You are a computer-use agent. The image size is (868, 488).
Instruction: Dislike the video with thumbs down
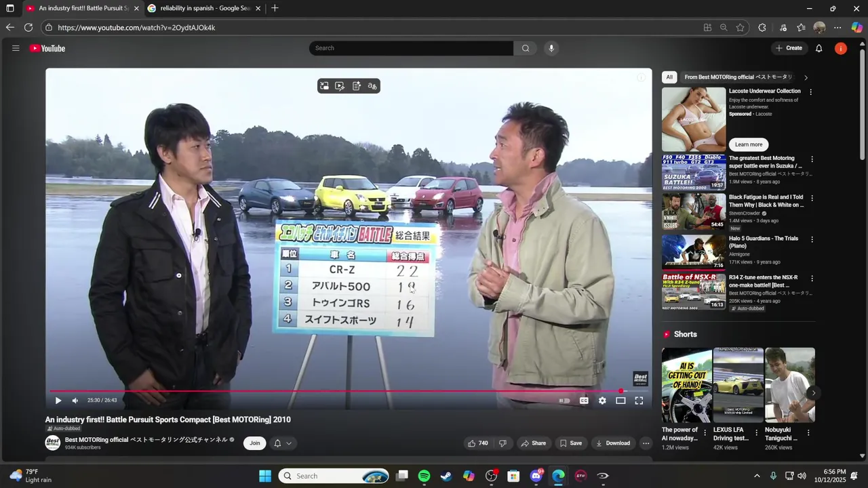(x=502, y=443)
